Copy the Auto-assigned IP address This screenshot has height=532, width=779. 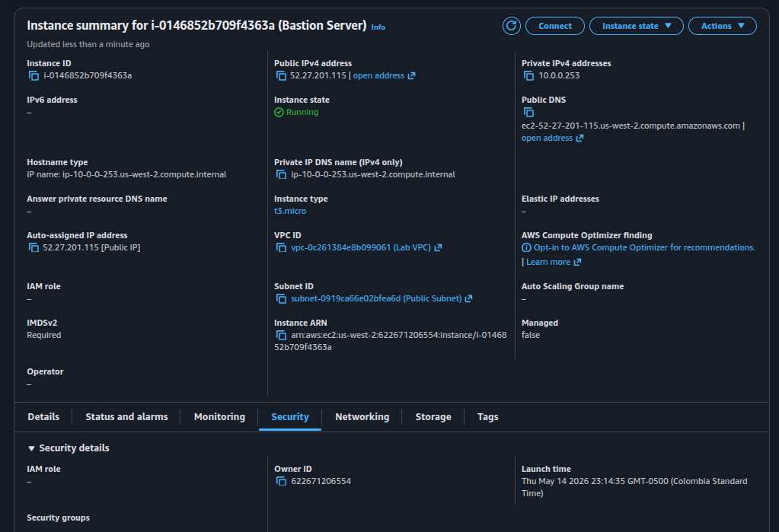tap(34, 247)
